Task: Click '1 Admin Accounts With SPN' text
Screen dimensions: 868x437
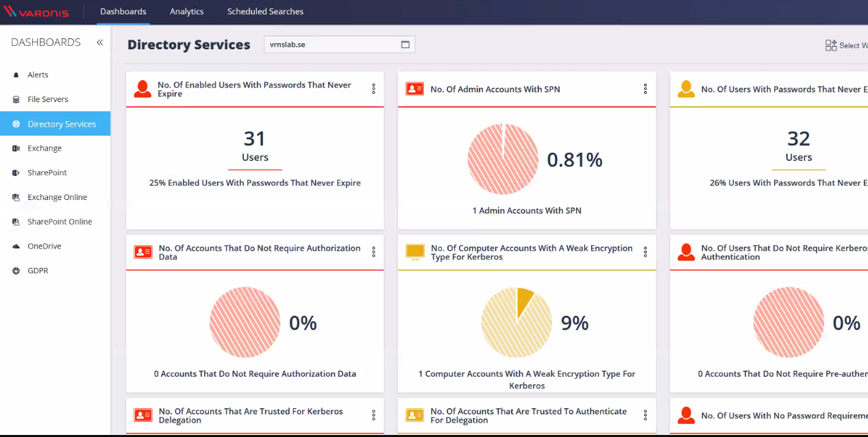Action: tap(527, 211)
